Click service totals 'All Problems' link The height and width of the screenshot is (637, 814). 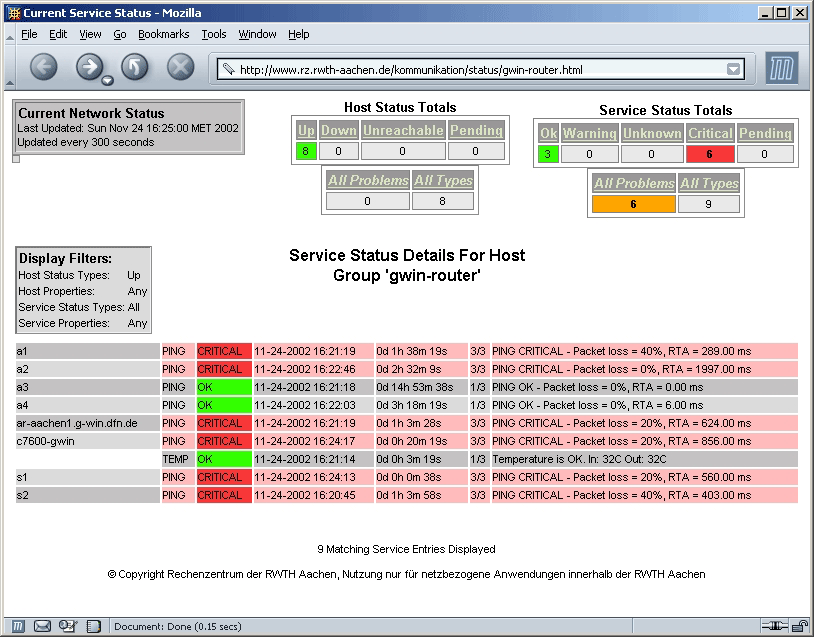tap(634, 183)
